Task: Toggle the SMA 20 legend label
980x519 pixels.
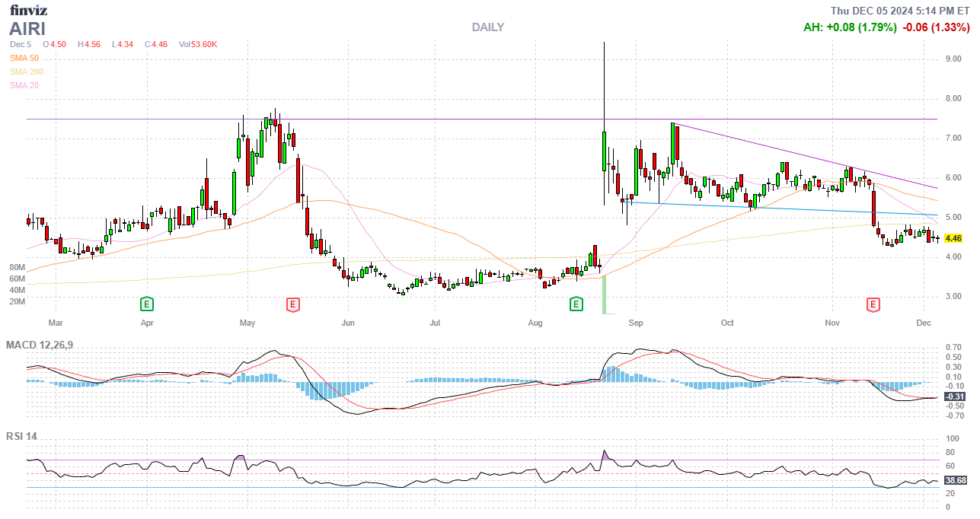Action: point(24,85)
